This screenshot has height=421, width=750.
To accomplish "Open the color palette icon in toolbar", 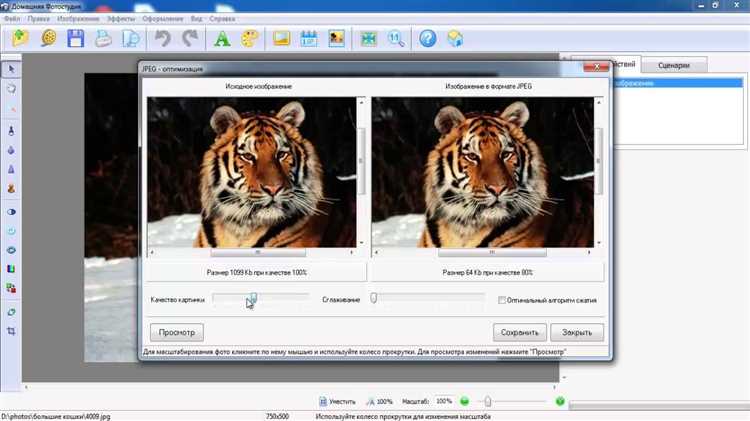I will [x=250, y=39].
